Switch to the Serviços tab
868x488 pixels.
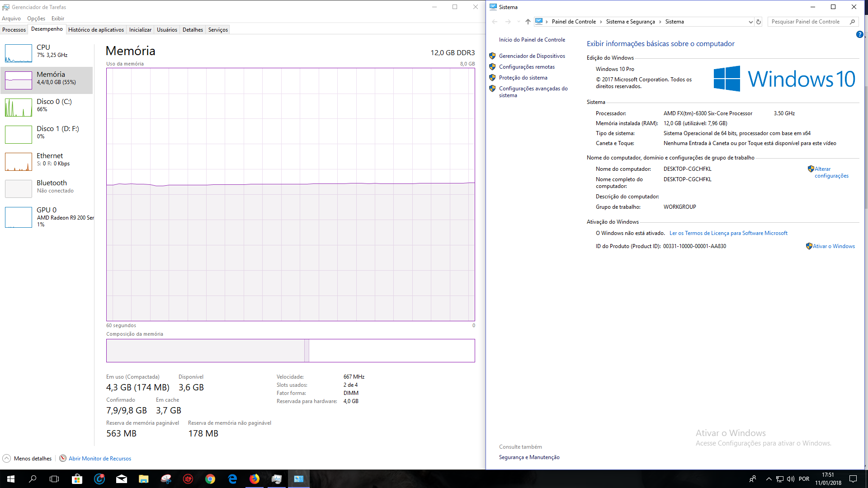click(218, 30)
